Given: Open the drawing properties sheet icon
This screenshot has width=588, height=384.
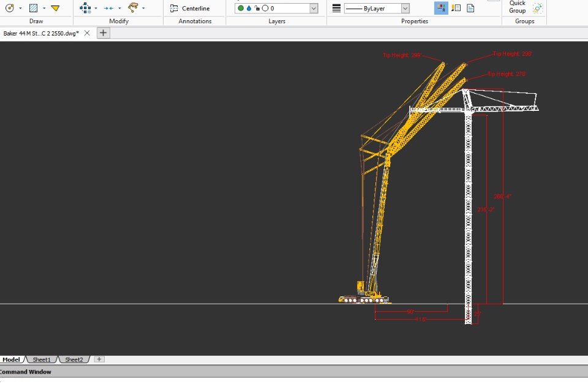Looking at the screenshot, I should coord(470,9).
